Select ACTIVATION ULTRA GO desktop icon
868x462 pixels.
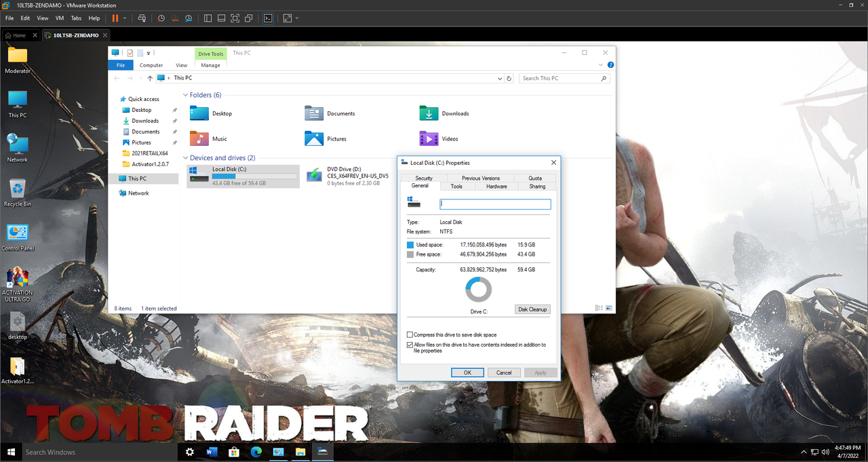click(x=18, y=285)
